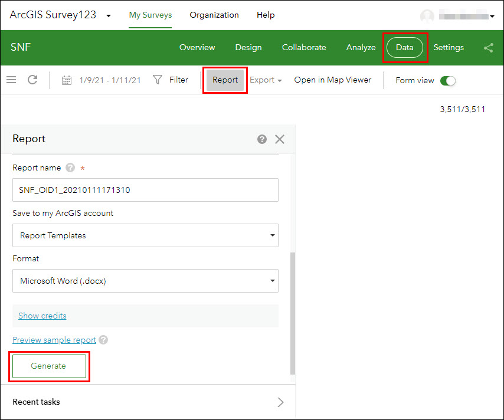The image size is (504, 420).
Task: Toggle the Form view switch
Action: [x=448, y=80]
